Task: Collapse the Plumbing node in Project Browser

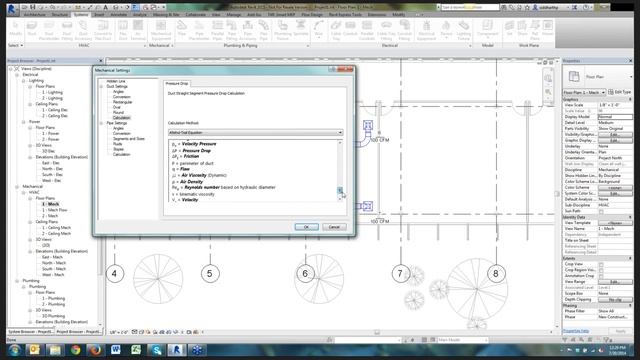Action: point(17,281)
